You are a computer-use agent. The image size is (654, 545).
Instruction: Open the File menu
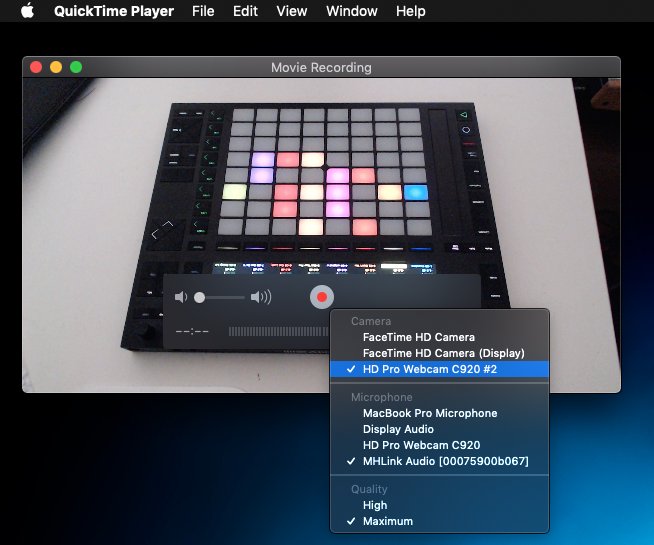click(x=203, y=11)
